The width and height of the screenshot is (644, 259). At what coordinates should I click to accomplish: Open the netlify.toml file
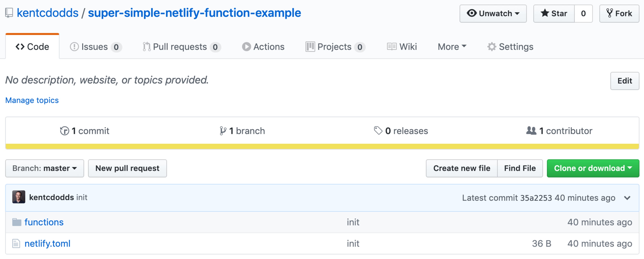point(47,243)
